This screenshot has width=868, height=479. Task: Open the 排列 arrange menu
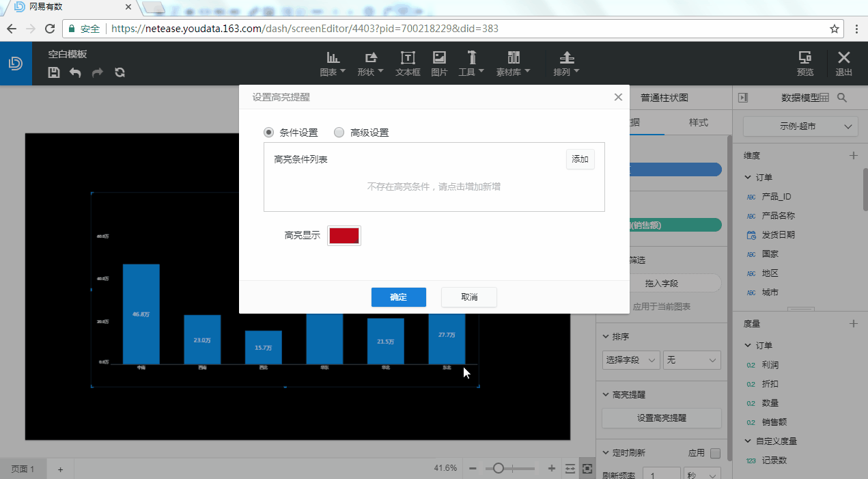pos(566,64)
